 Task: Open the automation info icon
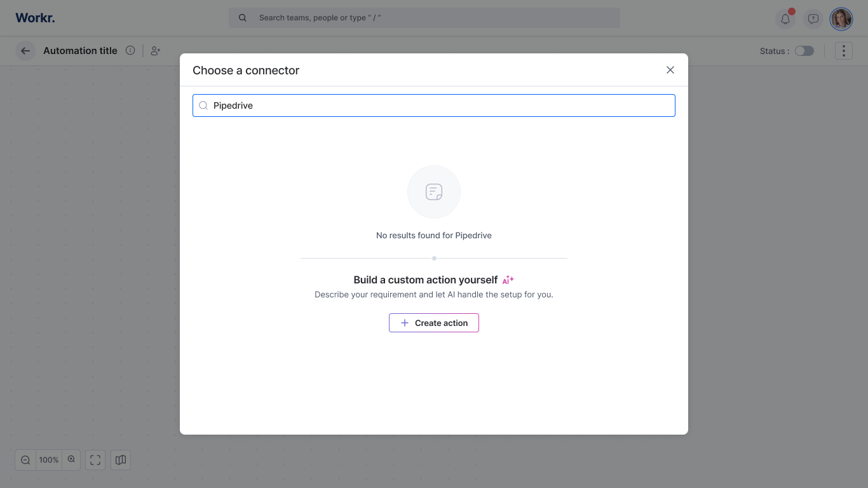(130, 51)
